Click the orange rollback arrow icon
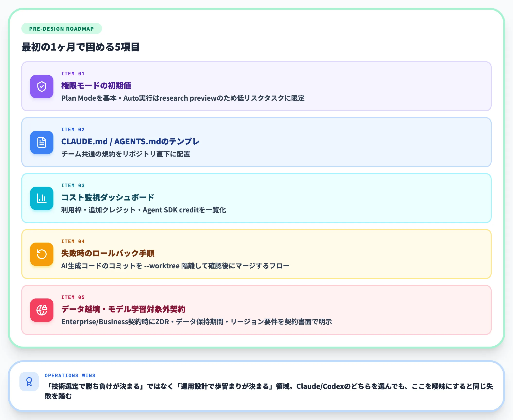The height and width of the screenshot is (420, 513). point(42,254)
